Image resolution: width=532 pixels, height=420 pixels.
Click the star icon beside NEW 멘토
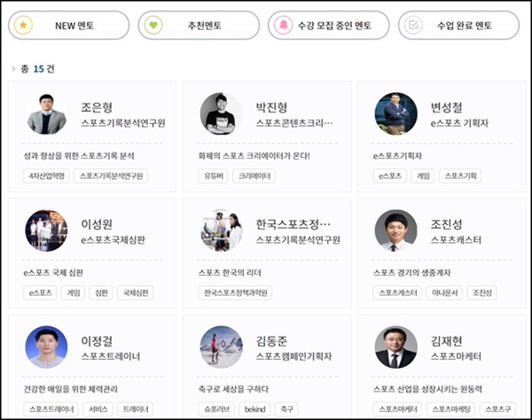(x=25, y=26)
